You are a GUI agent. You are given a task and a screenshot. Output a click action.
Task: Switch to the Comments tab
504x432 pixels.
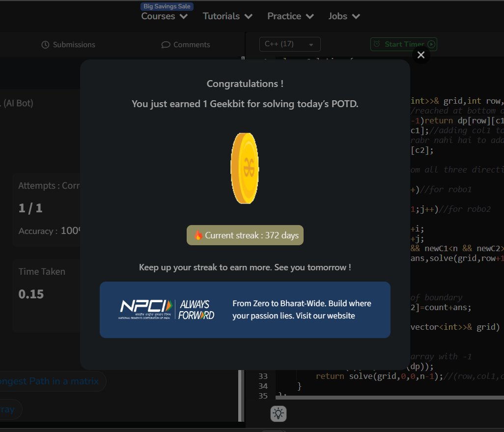coord(186,45)
